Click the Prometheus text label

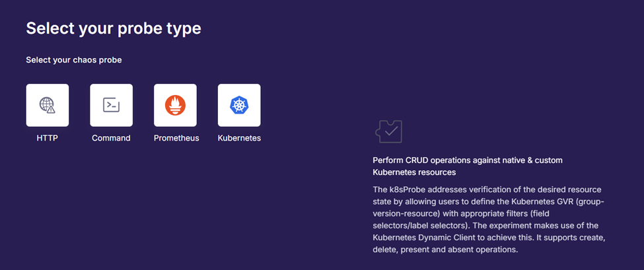[176, 138]
